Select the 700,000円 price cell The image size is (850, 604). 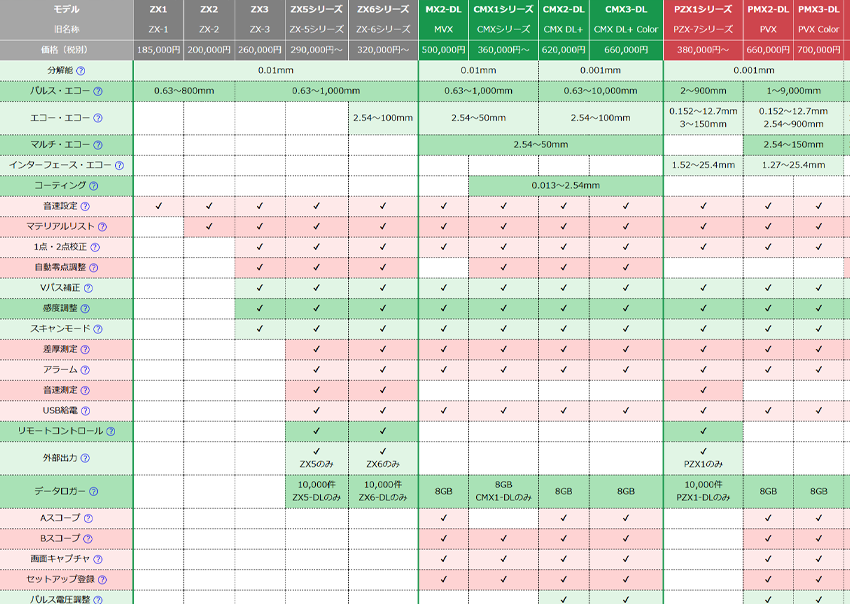819,50
